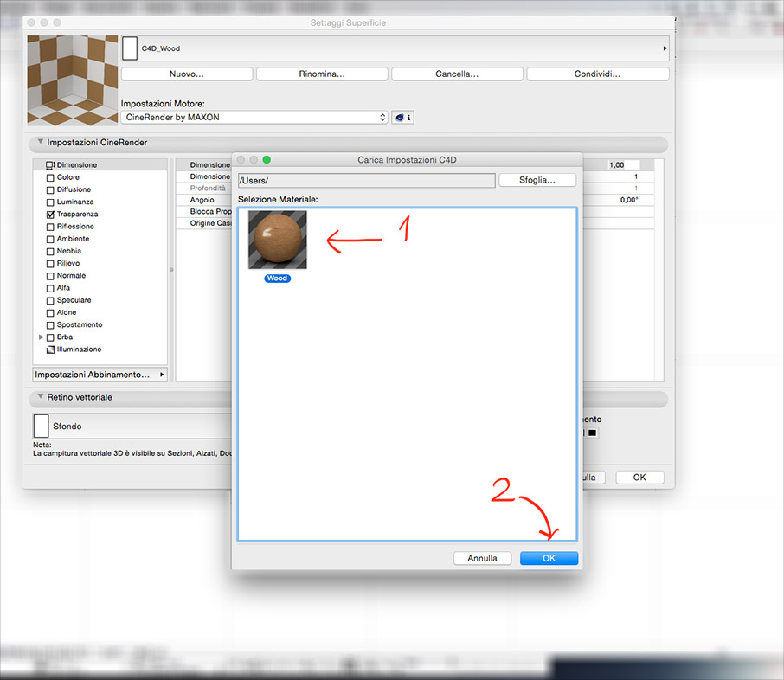784x680 pixels.
Task: Disable the Trasparenza checkbox
Action: (x=50, y=214)
